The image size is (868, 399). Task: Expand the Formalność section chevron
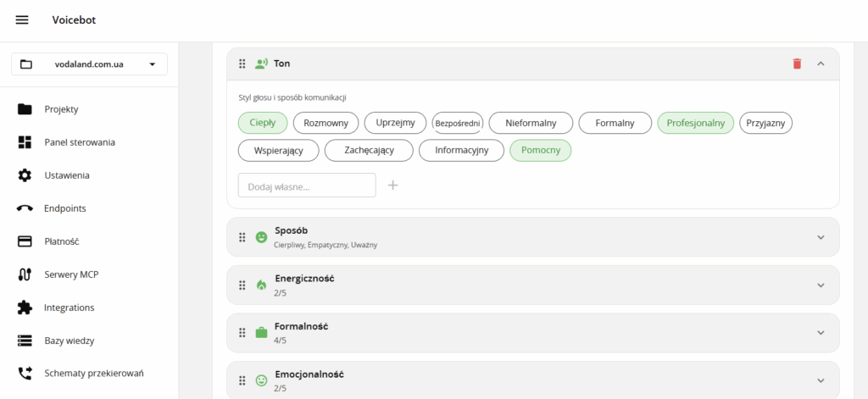coord(821,333)
